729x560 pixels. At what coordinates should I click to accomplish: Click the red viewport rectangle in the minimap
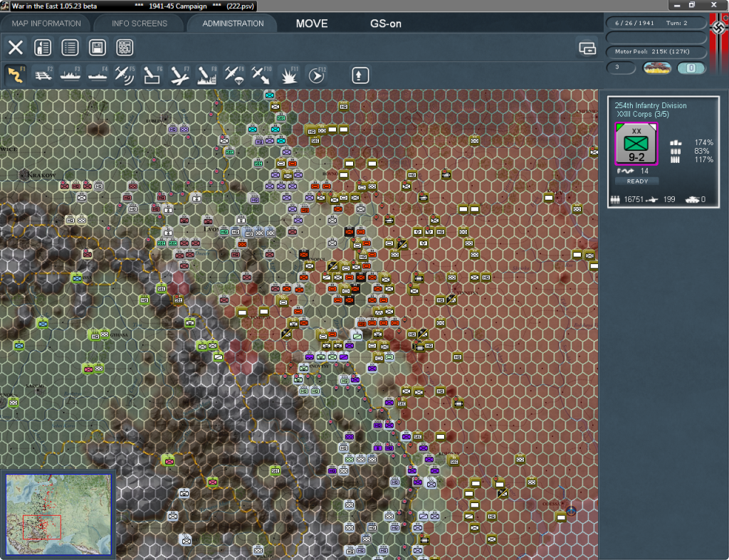tap(42, 527)
